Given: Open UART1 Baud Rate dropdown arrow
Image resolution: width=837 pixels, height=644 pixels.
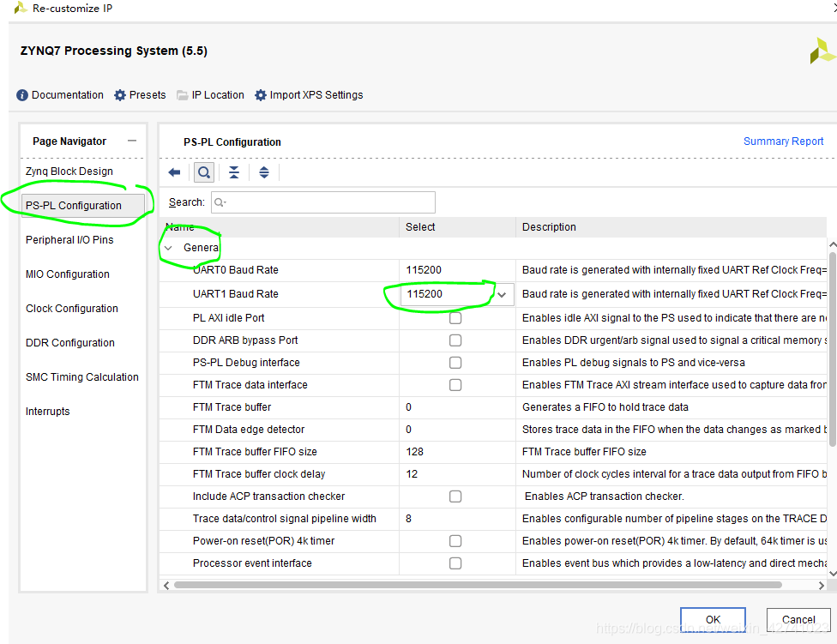Looking at the screenshot, I should click(501, 294).
